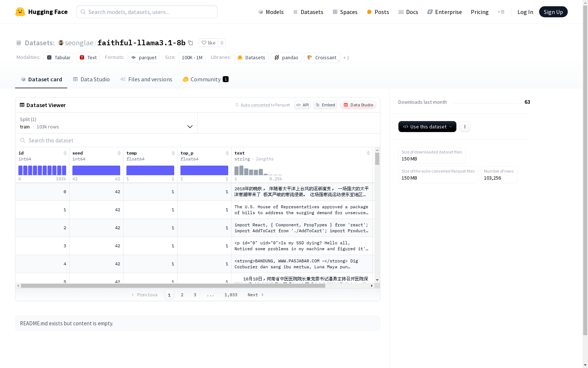The image size is (588, 368).
Task: Sort the seed column
Action: 119,153
